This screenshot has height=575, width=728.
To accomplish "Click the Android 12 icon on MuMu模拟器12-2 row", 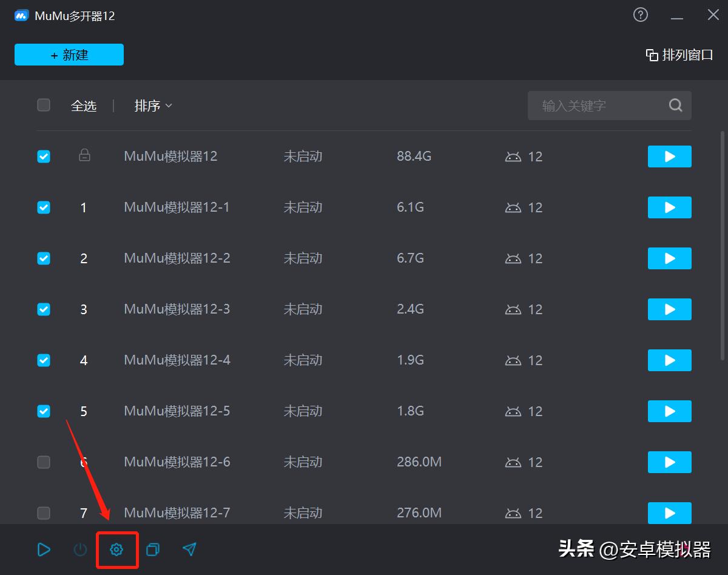I will (514, 258).
